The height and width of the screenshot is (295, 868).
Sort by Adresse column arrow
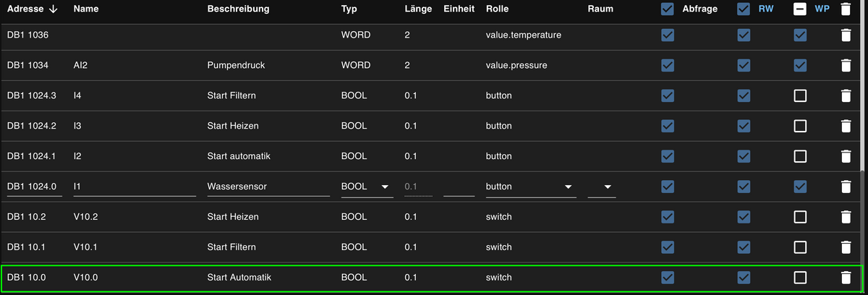coord(54,9)
